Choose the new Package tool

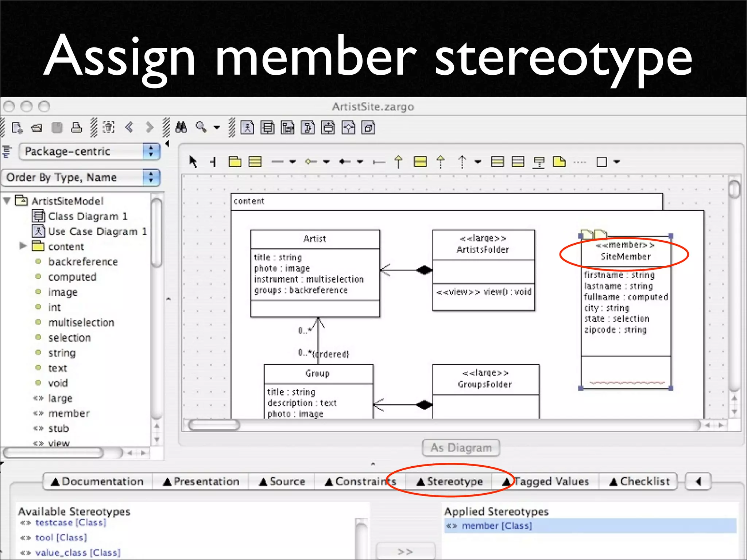[x=235, y=161]
